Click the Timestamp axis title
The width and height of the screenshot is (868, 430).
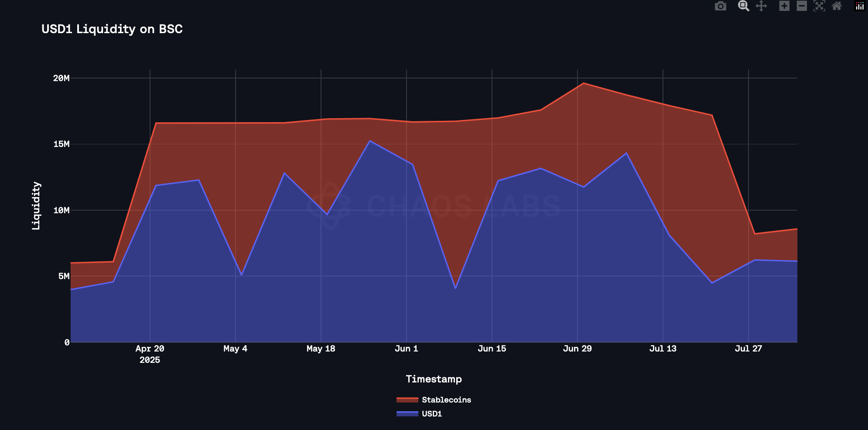click(x=434, y=379)
